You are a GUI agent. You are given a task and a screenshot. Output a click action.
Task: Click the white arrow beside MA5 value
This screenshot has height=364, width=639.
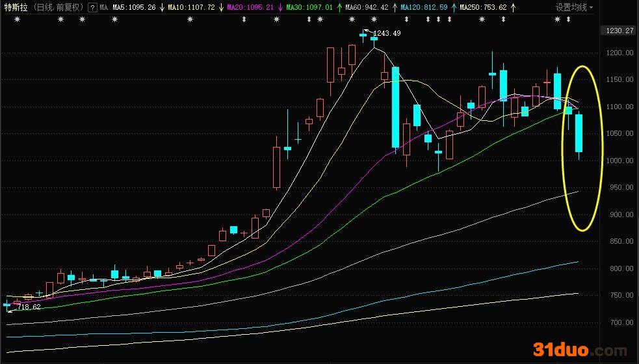click(161, 8)
